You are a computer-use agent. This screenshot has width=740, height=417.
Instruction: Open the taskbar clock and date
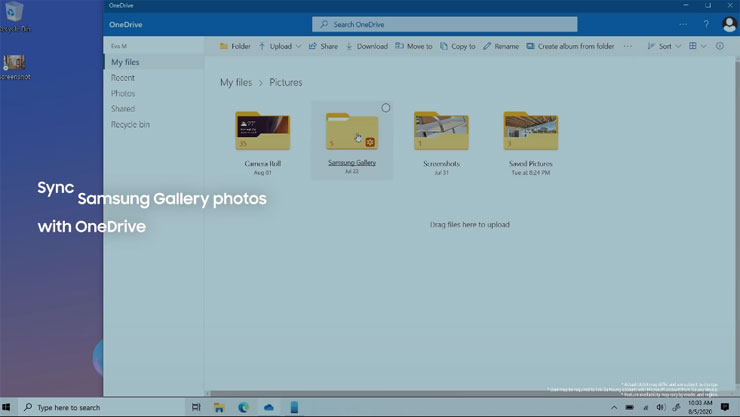(x=700, y=407)
